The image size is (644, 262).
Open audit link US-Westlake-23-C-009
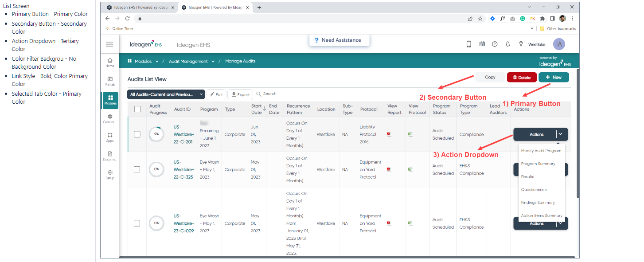(x=184, y=223)
